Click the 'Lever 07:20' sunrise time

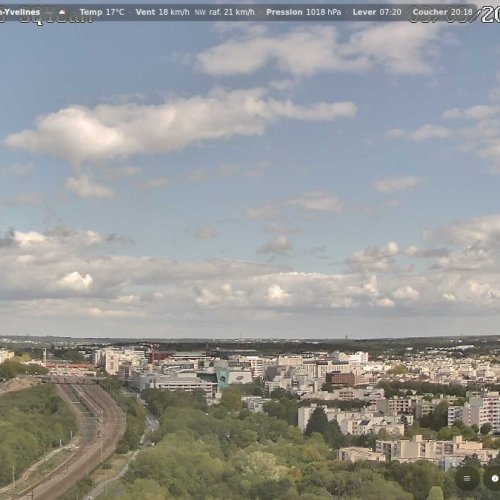(377, 12)
